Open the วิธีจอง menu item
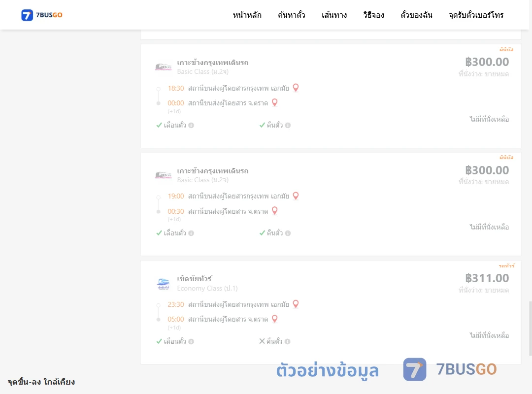This screenshot has width=532, height=394. coord(373,15)
